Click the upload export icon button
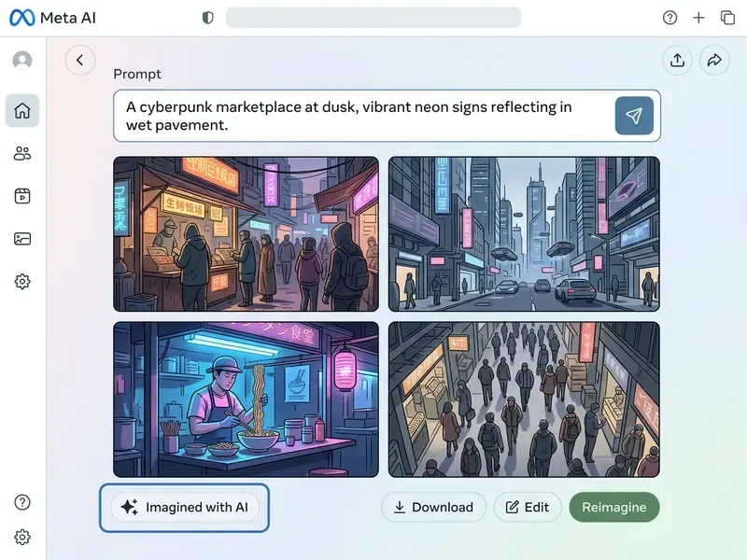The image size is (747, 560). [x=678, y=60]
